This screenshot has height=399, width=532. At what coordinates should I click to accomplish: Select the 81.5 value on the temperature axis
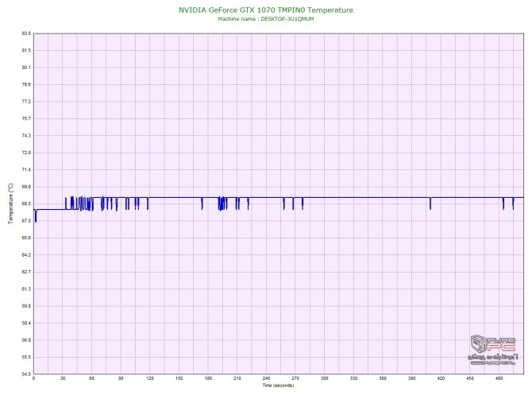(x=26, y=50)
